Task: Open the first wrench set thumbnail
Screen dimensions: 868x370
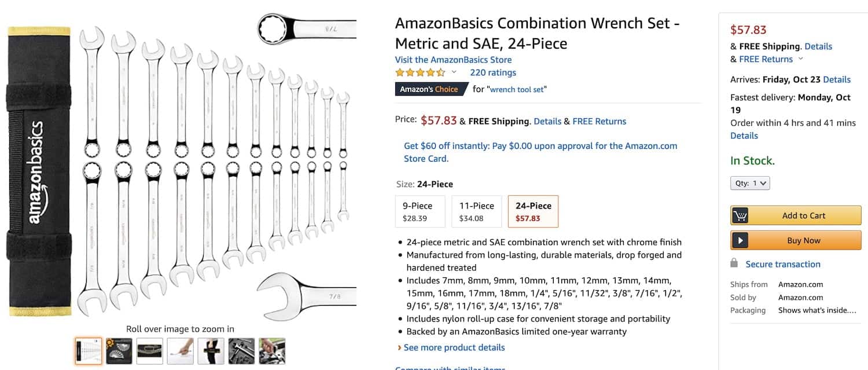Action: click(89, 351)
